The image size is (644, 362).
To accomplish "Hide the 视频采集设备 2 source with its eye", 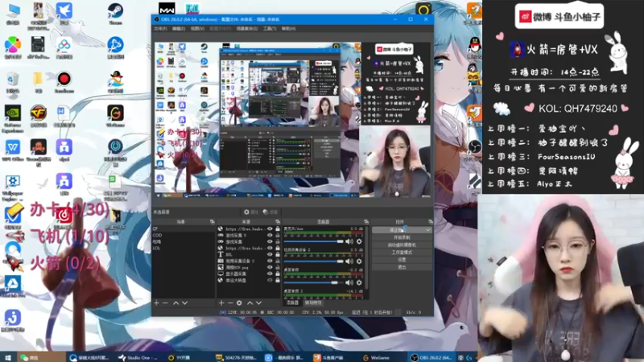I will [270, 261].
